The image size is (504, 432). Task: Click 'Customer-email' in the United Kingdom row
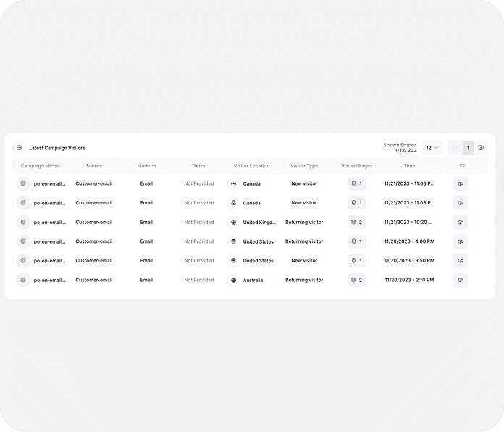94,222
